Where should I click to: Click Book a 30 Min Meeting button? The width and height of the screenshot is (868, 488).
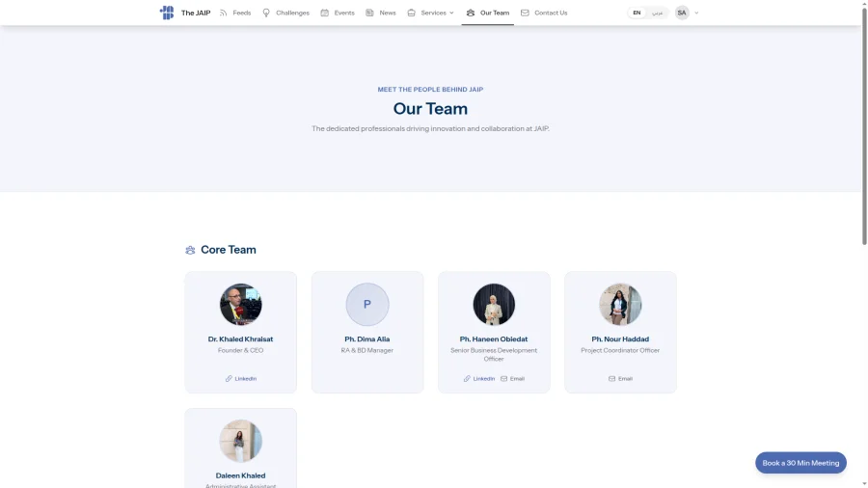(x=800, y=463)
